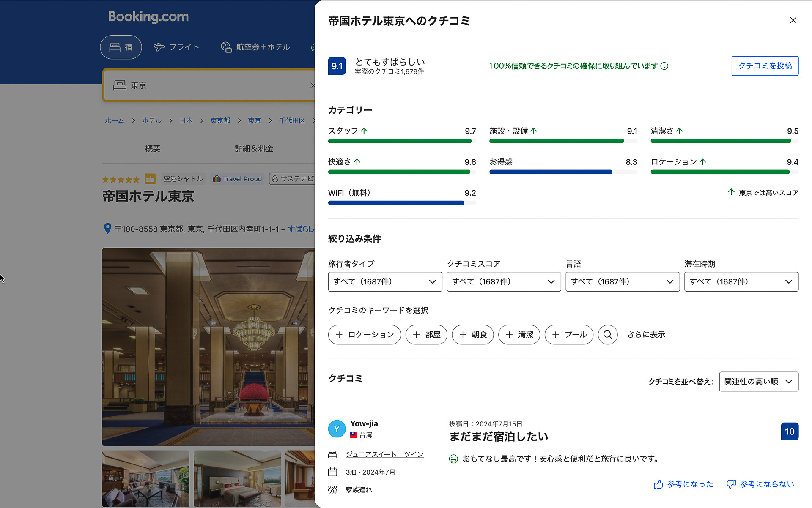Toggle the プール keyword filter chip
The width and height of the screenshot is (812, 508).
[x=568, y=335]
